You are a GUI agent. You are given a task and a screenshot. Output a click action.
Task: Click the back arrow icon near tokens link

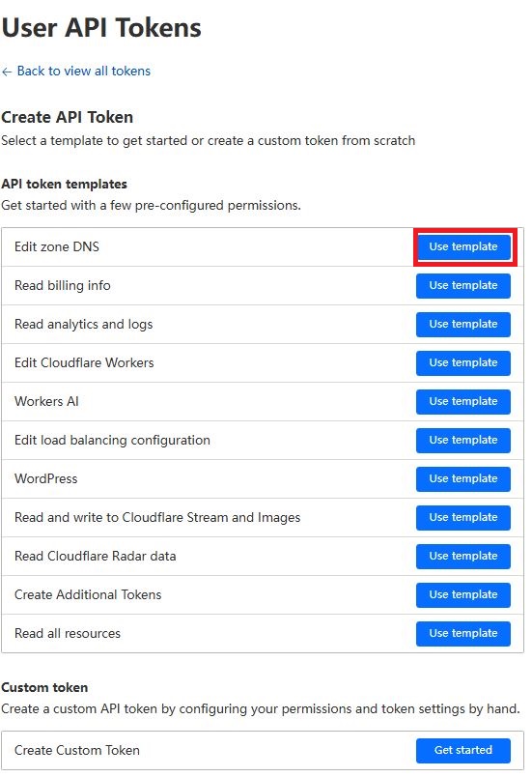(x=7, y=72)
